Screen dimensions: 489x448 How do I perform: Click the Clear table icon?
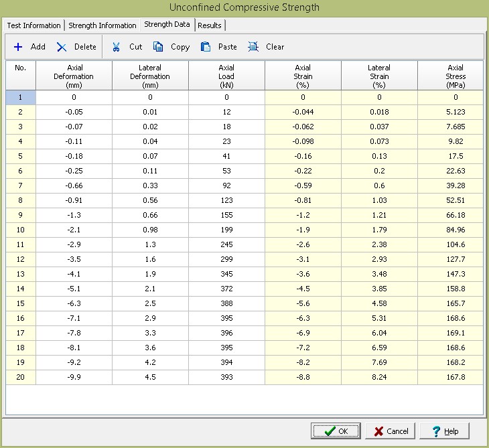pyautogui.click(x=253, y=47)
